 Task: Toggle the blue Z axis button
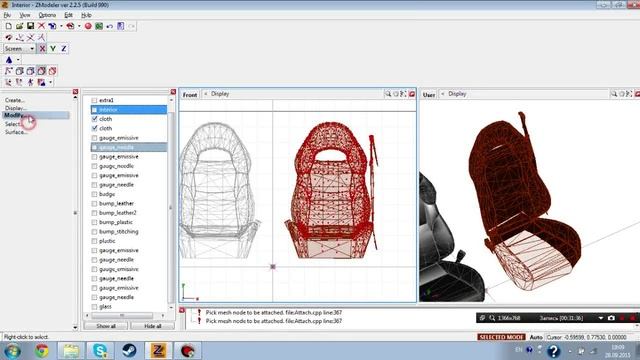click(x=64, y=49)
